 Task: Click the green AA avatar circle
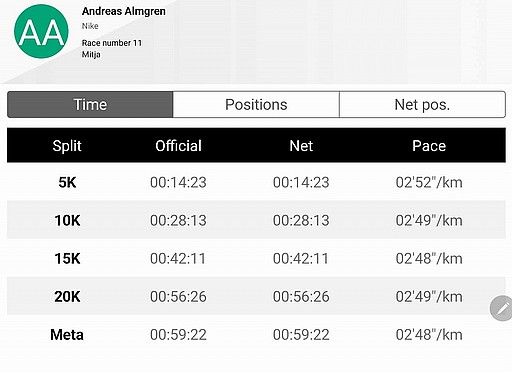point(41,31)
